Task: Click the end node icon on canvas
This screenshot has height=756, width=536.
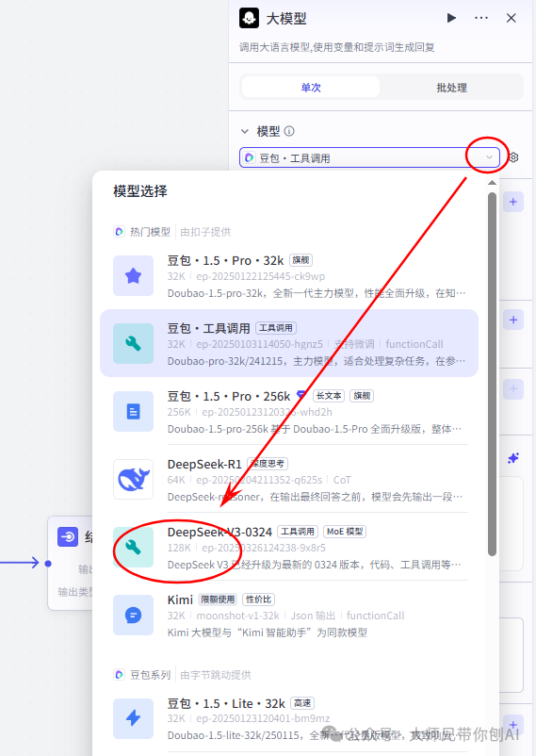Action: point(68,536)
